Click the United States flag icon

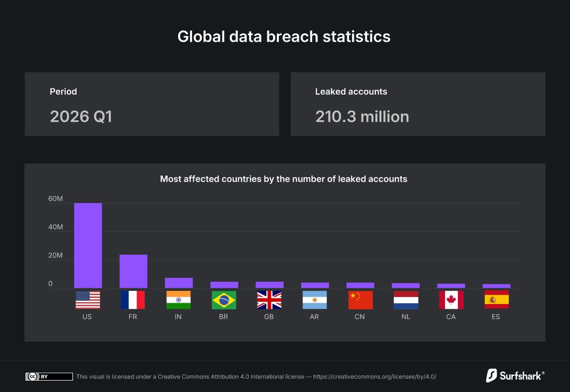87,300
